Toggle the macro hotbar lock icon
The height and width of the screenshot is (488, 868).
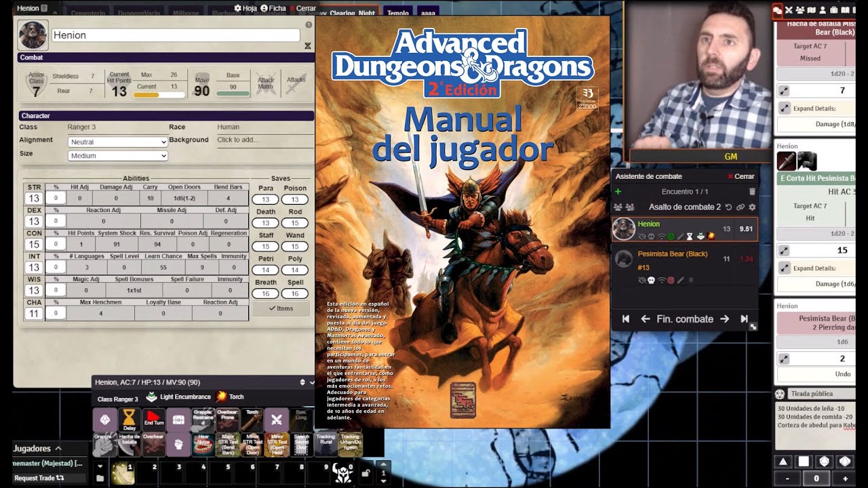pyautogui.click(x=366, y=472)
